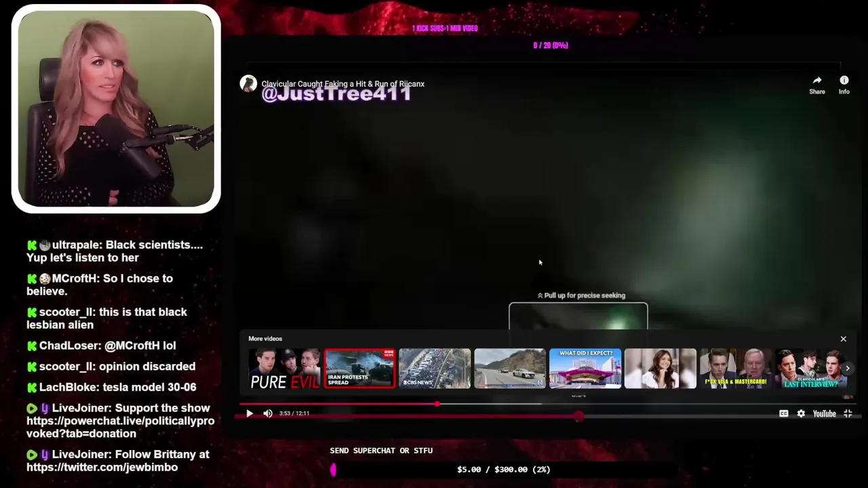This screenshot has height=488, width=868.
Task: Open the player settings gear
Action: pos(801,413)
